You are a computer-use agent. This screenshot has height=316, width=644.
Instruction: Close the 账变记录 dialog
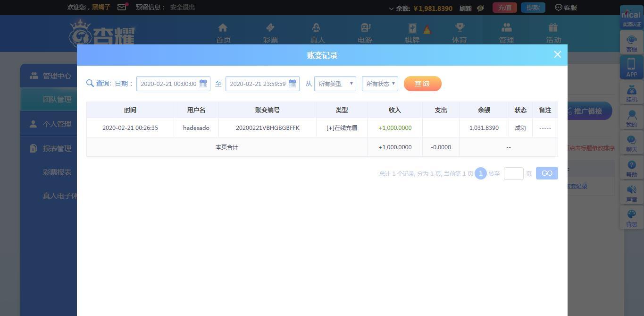557,55
